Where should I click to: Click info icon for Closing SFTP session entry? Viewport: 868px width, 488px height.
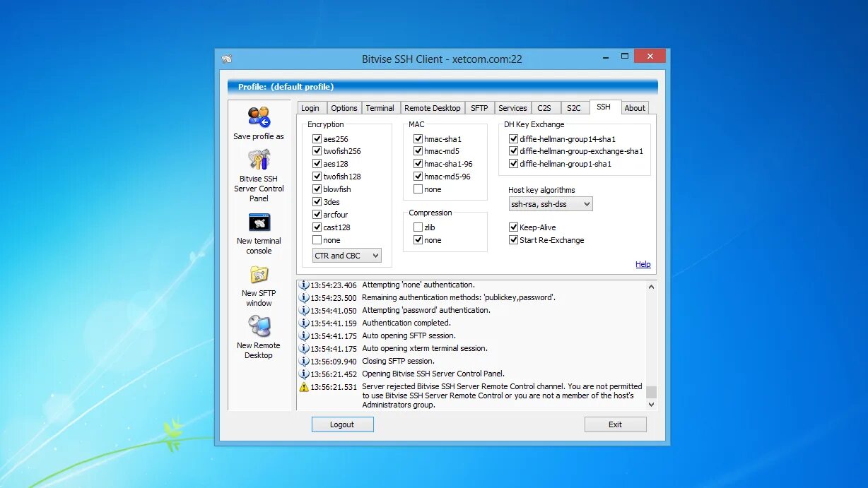point(304,362)
